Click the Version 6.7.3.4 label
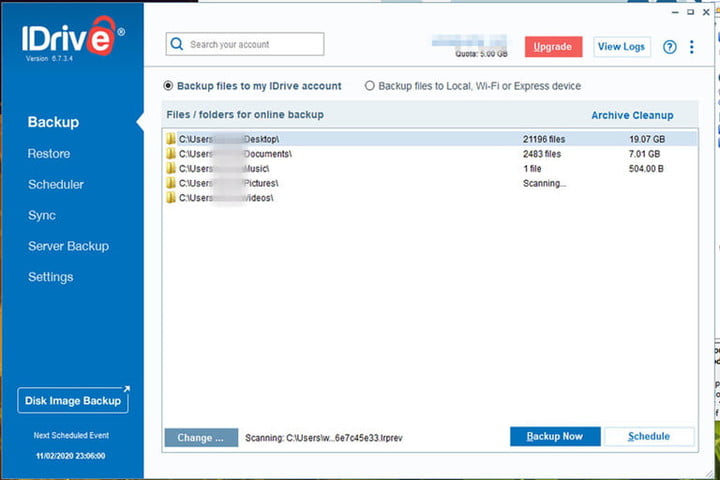The image size is (720, 480). 49,58
